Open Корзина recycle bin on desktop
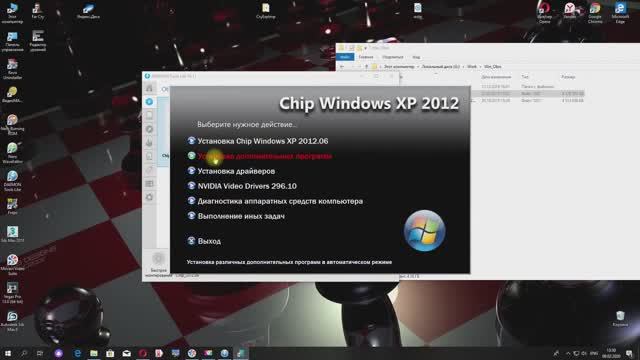This screenshot has height=360, width=640. pos(620,318)
